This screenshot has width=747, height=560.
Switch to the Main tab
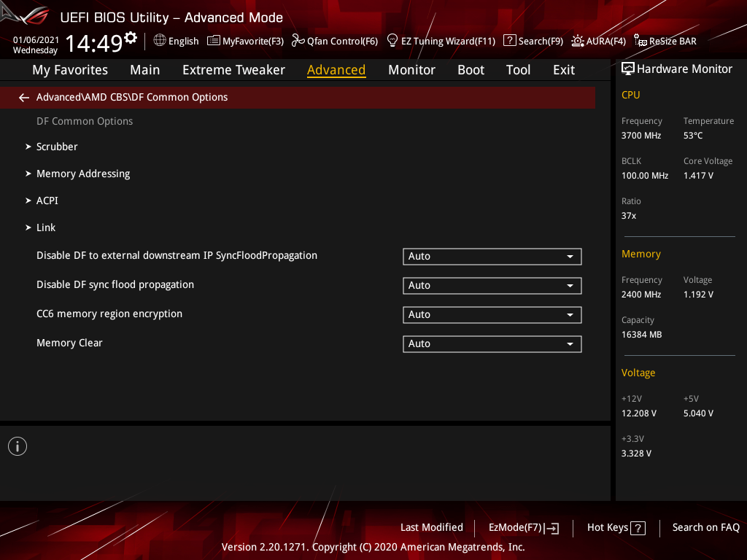145,70
